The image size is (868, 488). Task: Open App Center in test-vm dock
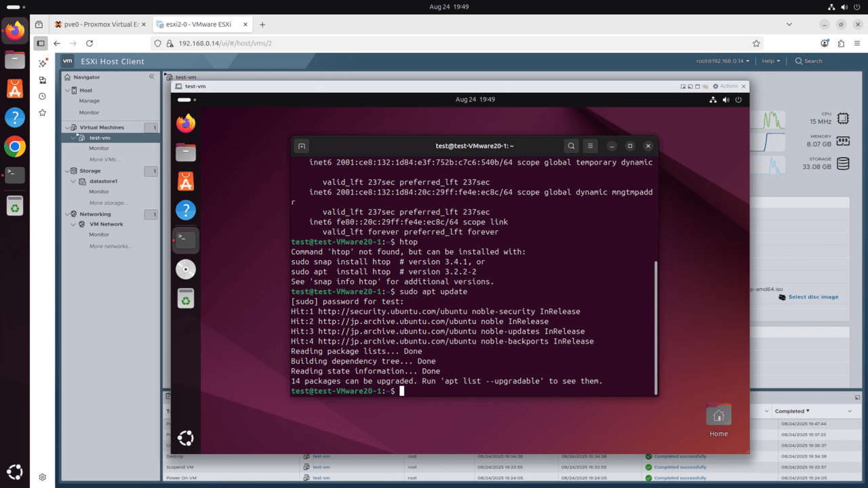186,181
